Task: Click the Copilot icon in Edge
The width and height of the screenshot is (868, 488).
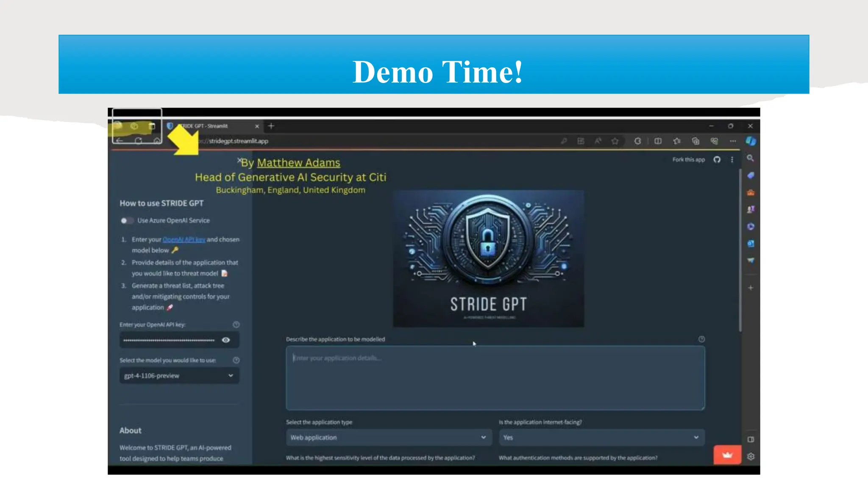Action: click(x=751, y=141)
